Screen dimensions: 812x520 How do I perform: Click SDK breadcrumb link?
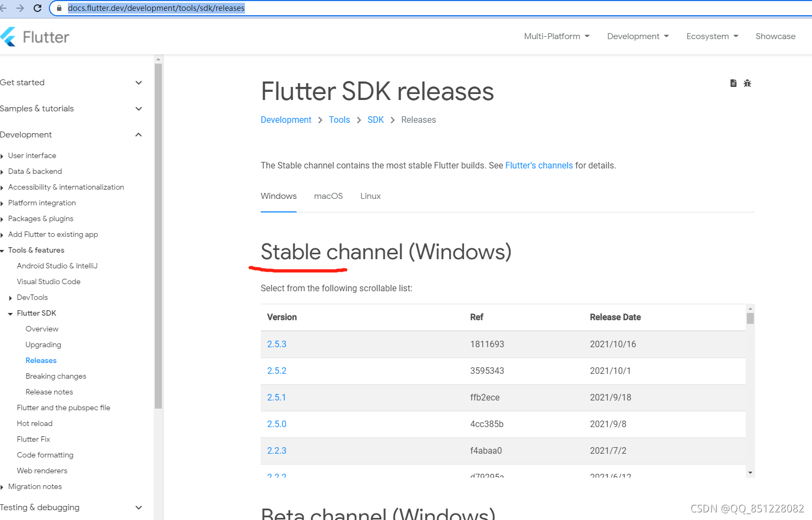click(x=376, y=120)
